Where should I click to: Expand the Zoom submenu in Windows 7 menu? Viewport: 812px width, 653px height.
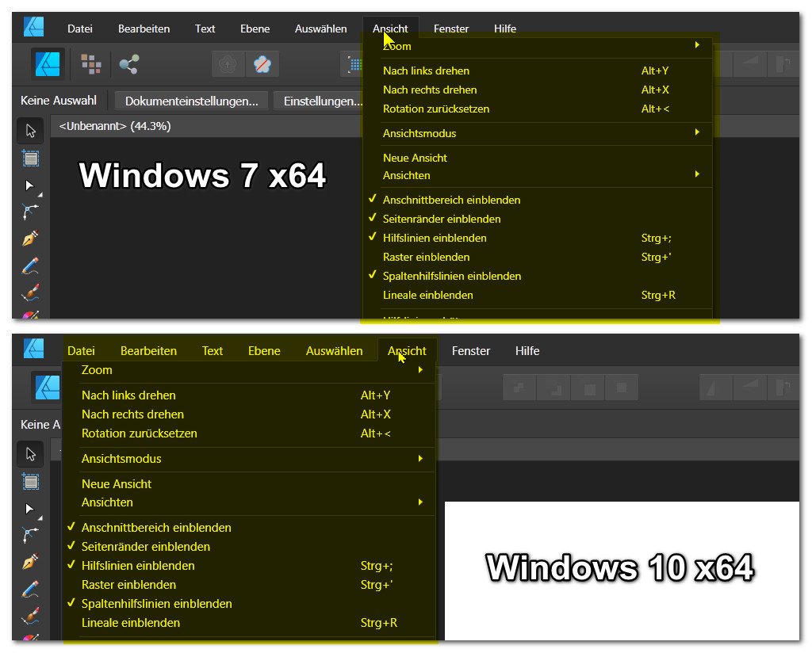pos(538,46)
